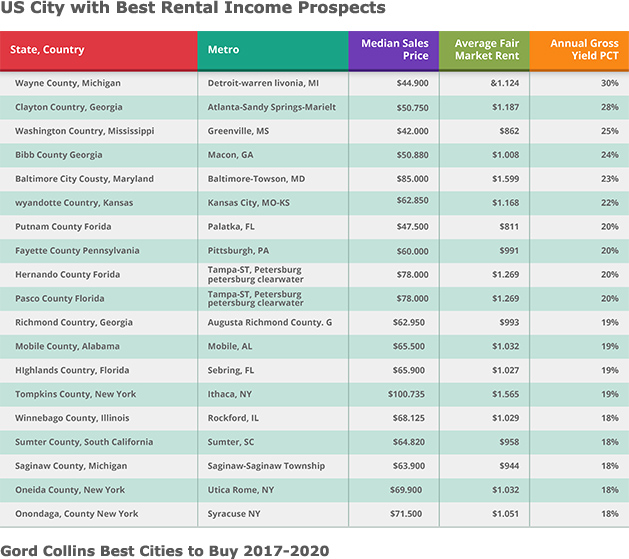Click the $62.850 price value

412,200
